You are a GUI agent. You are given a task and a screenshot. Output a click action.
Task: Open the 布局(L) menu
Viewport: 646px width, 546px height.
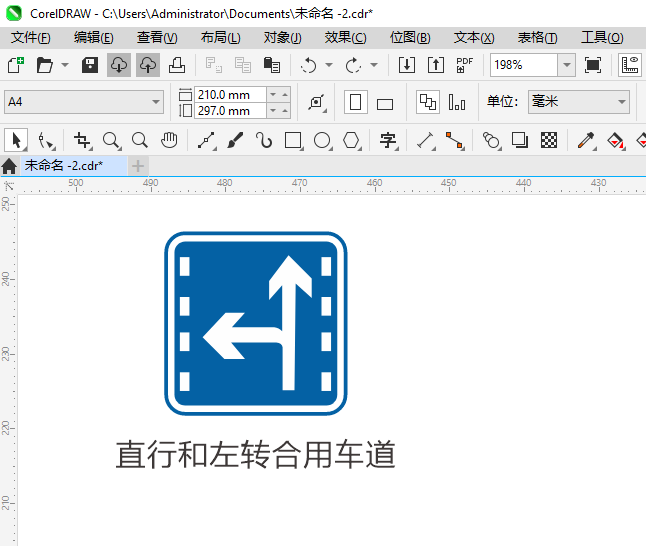pos(221,38)
